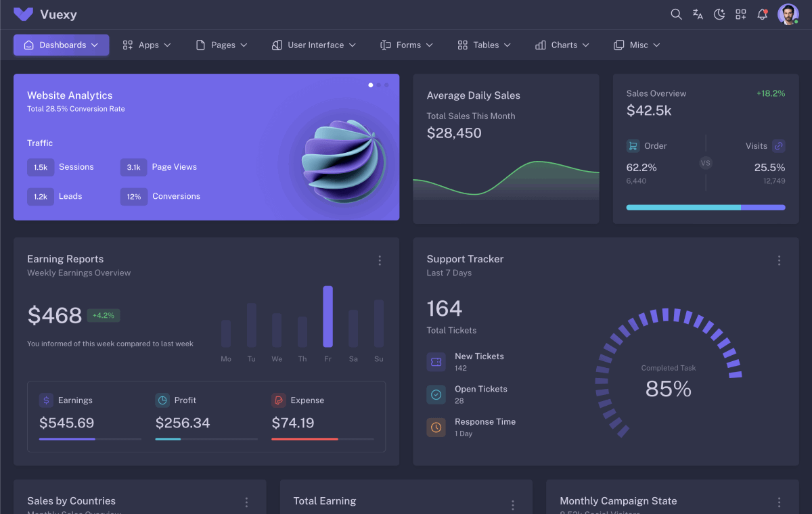Open Support Tracker three-dot options menu
Image resolution: width=812 pixels, height=514 pixels.
click(779, 260)
